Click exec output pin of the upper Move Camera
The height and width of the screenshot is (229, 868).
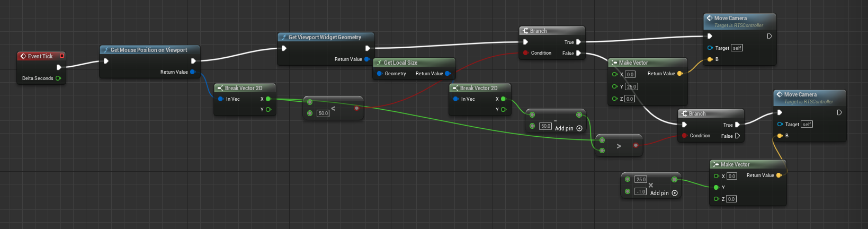[x=769, y=36]
